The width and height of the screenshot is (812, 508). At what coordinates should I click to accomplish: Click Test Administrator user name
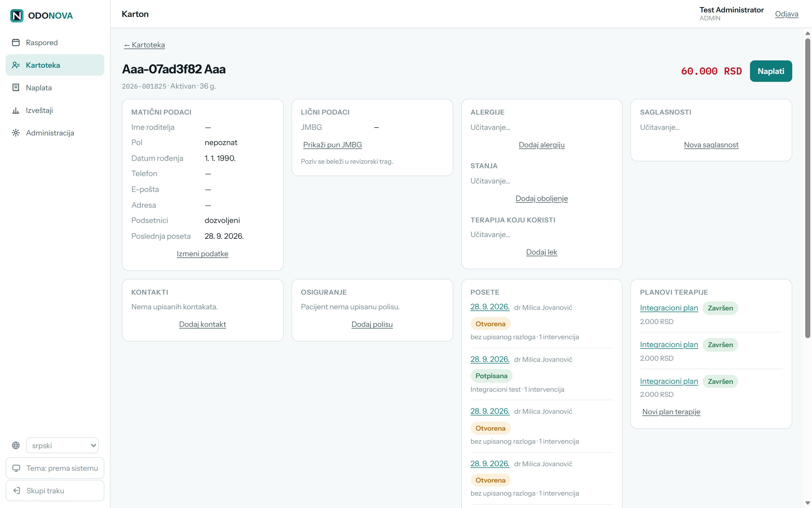pos(731,10)
